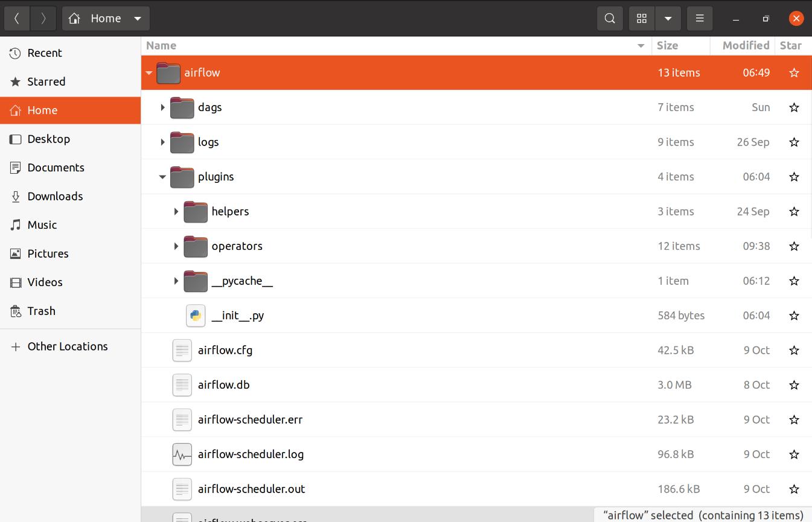The image size is (812, 522).
Task: Collapse the plugins folder
Action: click(x=162, y=177)
